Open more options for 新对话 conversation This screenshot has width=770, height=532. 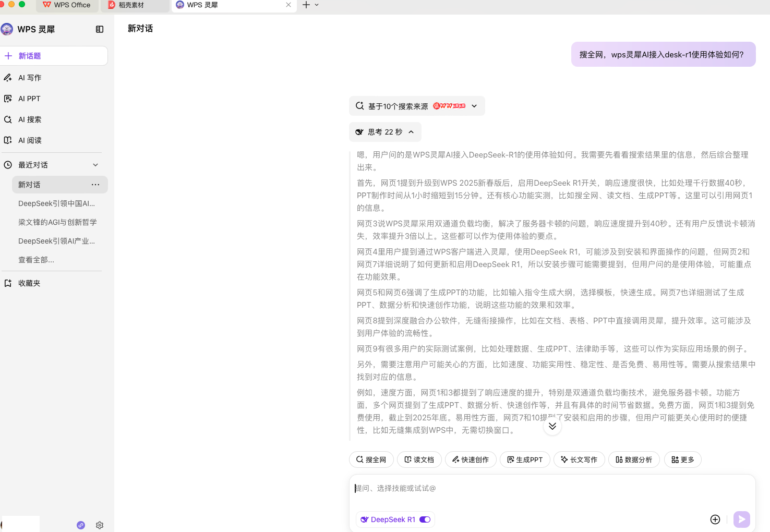pyautogui.click(x=95, y=185)
